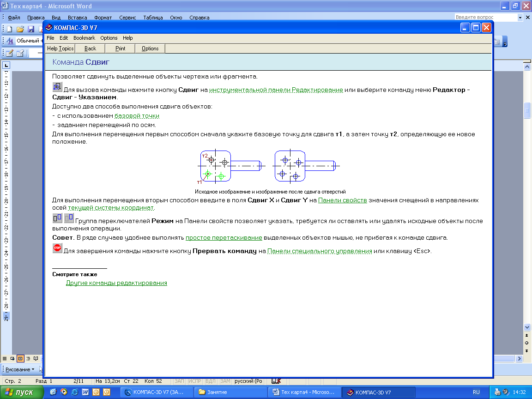Toggle the ЗАП macro record indicator
532x399 pixels.
pos(179,381)
